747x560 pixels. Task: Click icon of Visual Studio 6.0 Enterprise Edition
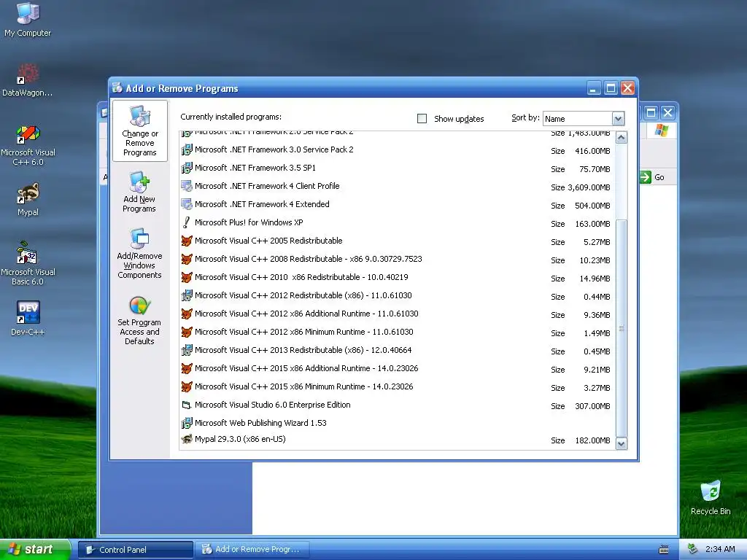[x=187, y=405]
